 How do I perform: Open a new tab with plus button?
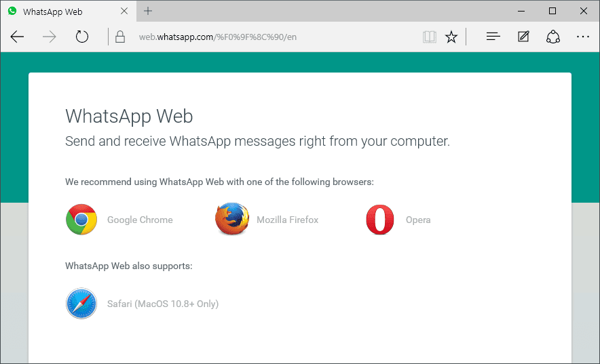pos(148,11)
